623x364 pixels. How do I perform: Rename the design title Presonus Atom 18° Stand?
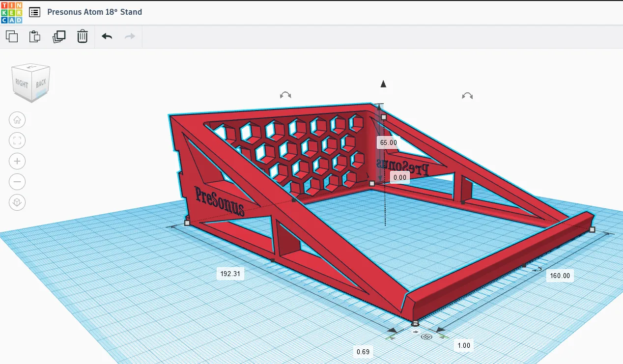(94, 12)
